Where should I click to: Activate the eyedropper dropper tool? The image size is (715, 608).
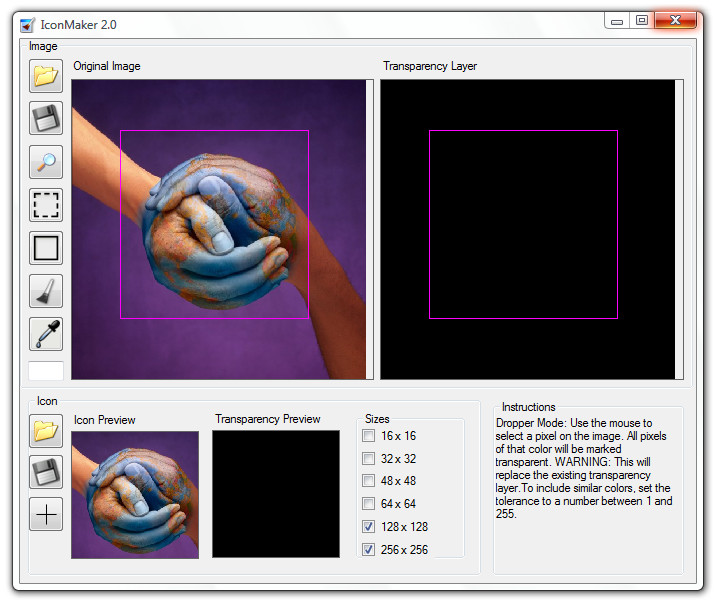(46, 334)
